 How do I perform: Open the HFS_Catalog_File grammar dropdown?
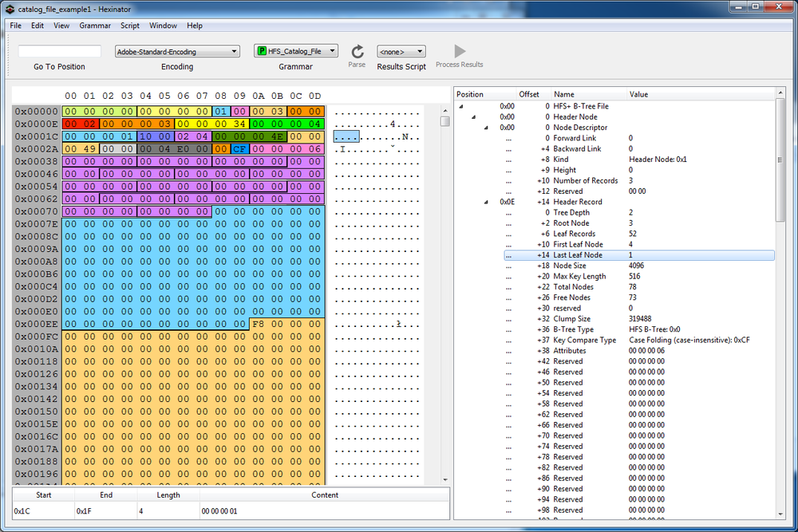(x=296, y=51)
